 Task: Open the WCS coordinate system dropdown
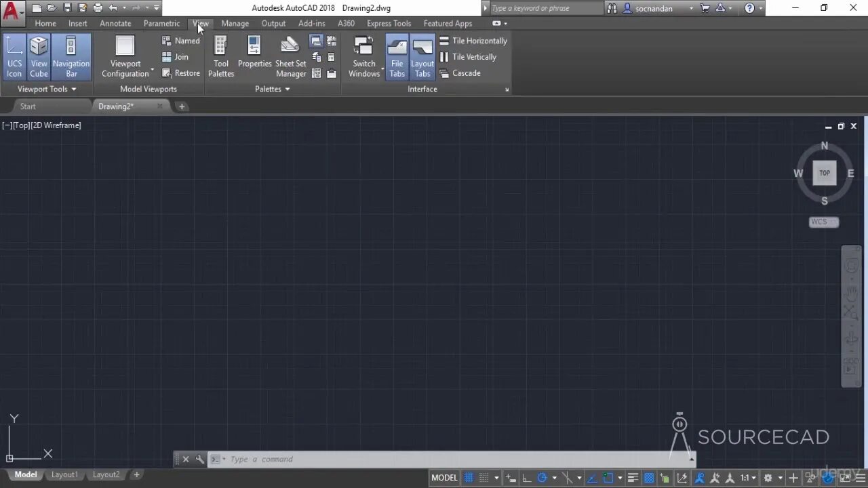pyautogui.click(x=824, y=222)
